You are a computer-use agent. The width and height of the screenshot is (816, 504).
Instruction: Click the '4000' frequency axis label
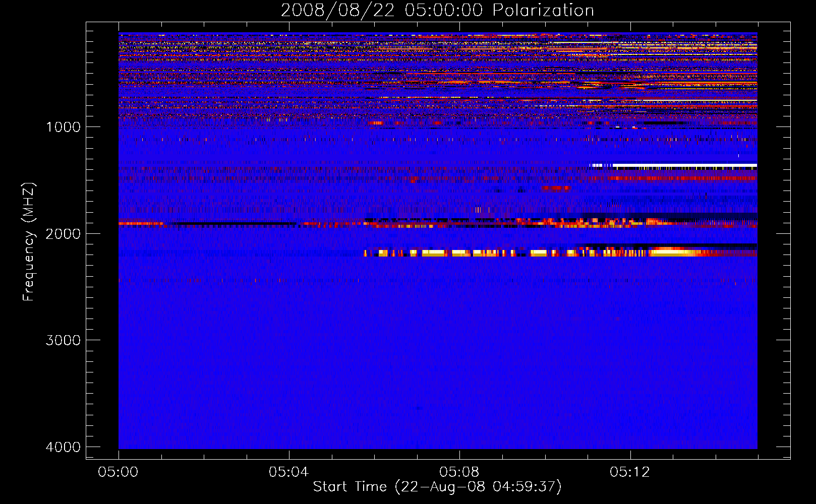(x=63, y=447)
